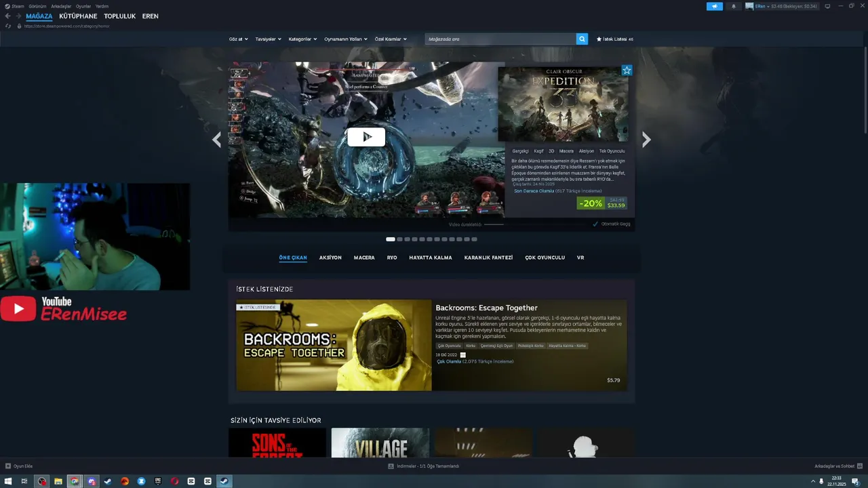Play the Expedition 33 featured video

(x=366, y=137)
